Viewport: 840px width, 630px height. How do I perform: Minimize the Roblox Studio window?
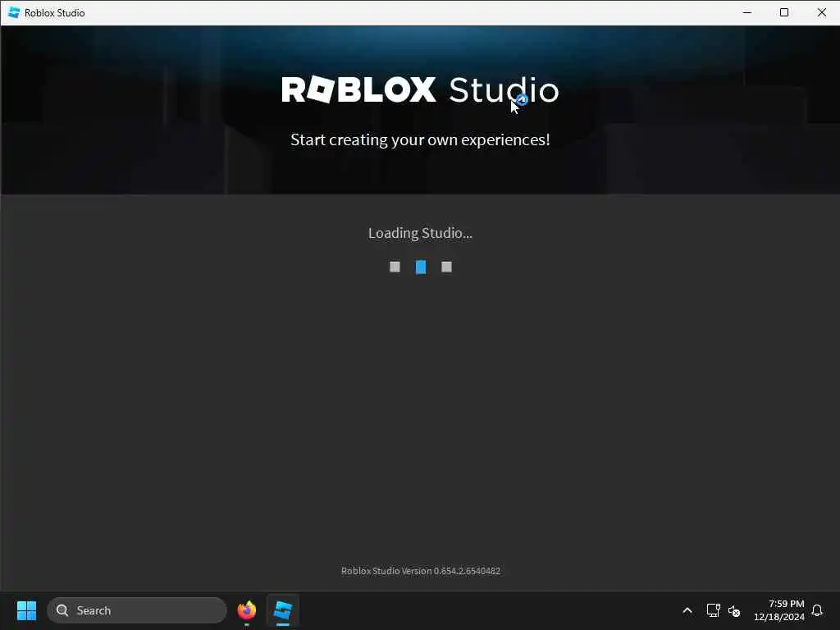click(747, 12)
